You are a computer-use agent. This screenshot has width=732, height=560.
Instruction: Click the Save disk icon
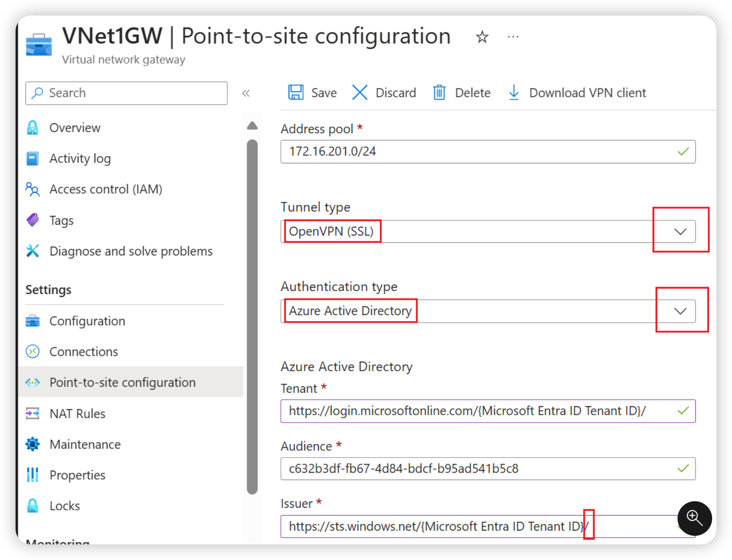tap(296, 92)
